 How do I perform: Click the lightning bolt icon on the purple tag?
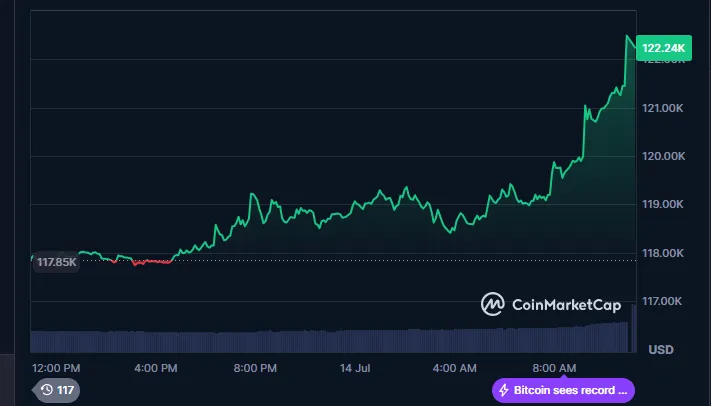[504, 390]
